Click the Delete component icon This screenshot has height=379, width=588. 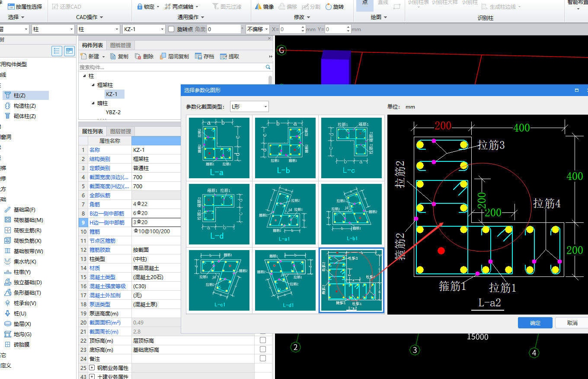(138, 56)
